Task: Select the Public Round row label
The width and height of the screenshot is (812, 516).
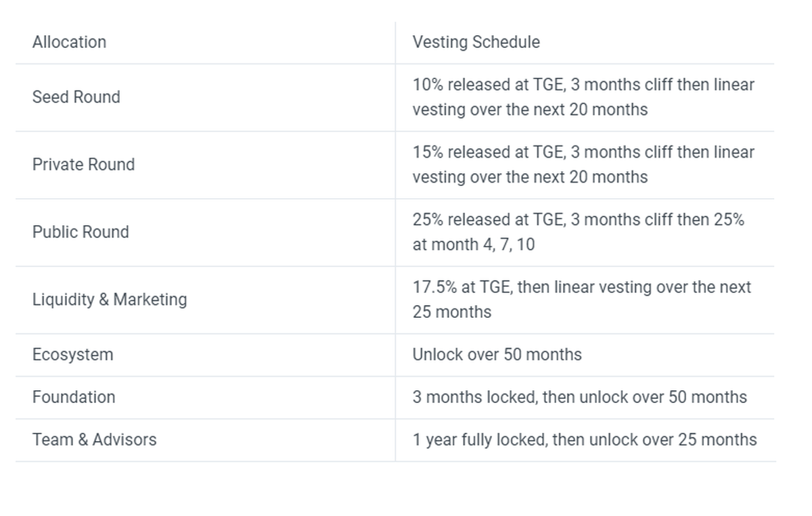Action: (x=81, y=232)
